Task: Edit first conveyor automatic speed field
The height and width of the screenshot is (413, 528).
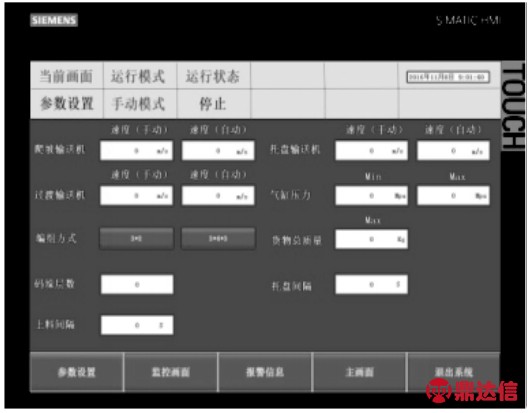Action: [x=218, y=151]
